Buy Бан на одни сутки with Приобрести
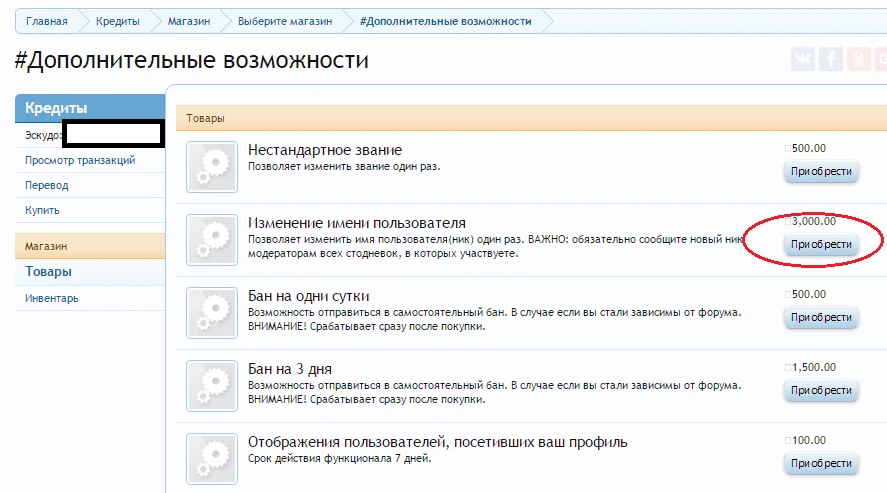 coord(821,317)
